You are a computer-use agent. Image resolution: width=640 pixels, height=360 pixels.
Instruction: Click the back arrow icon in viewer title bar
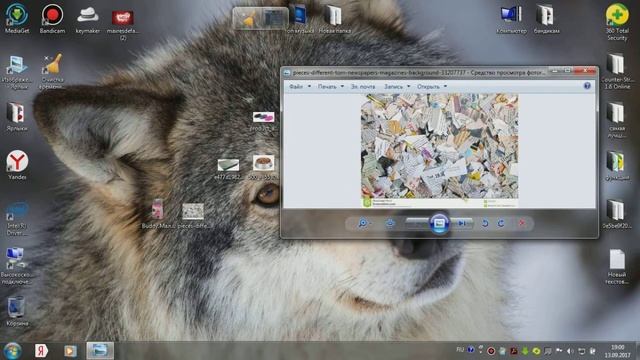pos(287,73)
